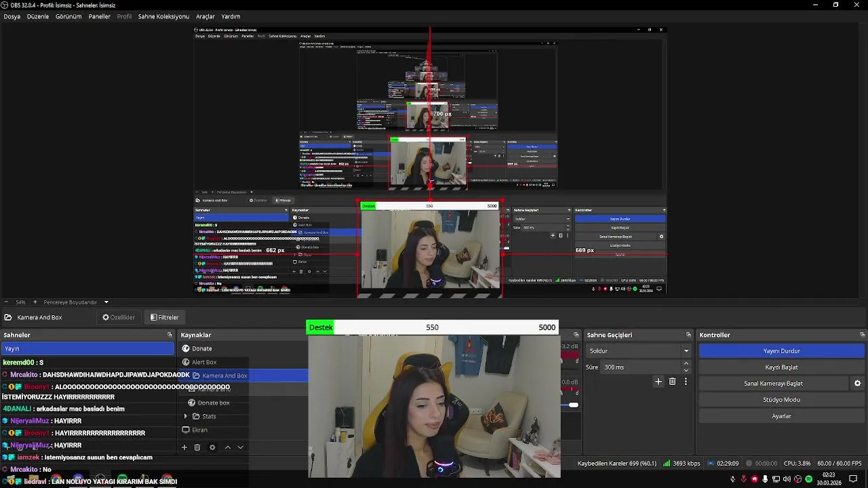Move selected source up

pyautogui.click(x=227, y=447)
